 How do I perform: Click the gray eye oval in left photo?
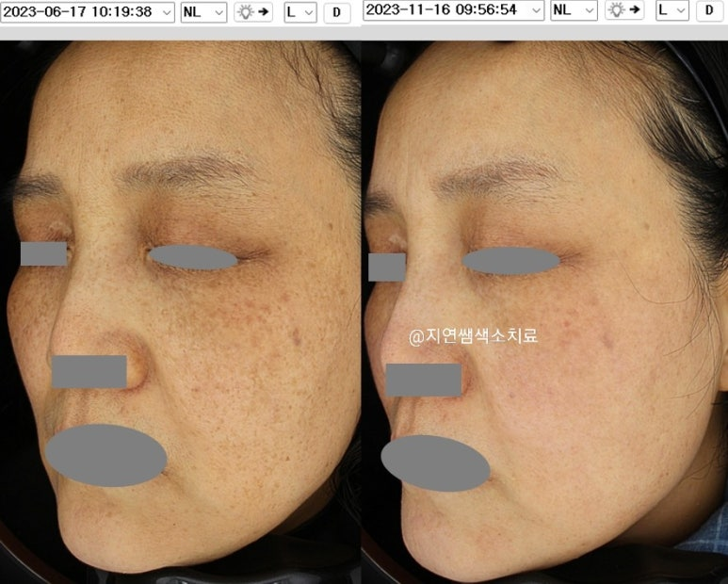click(x=192, y=257)
